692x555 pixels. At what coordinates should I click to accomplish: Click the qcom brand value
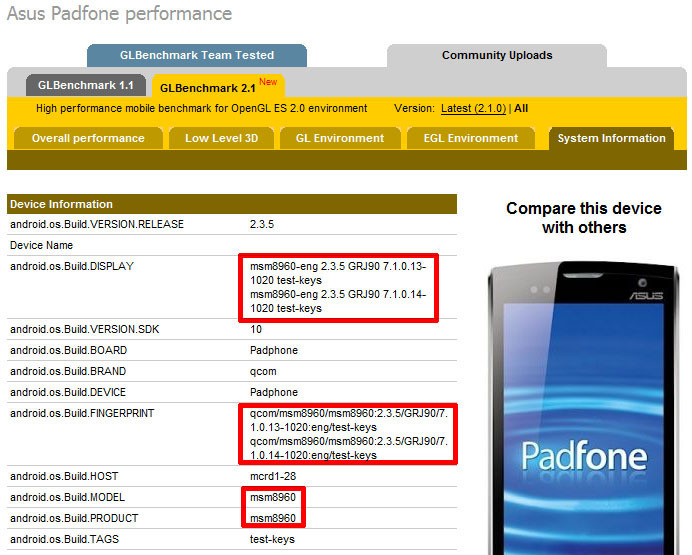[263, 372]
